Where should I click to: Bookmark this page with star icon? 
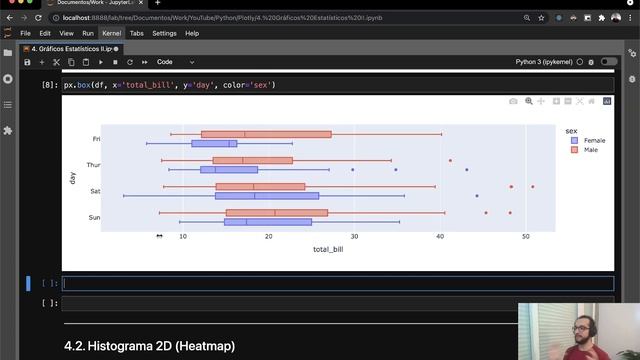541,18
